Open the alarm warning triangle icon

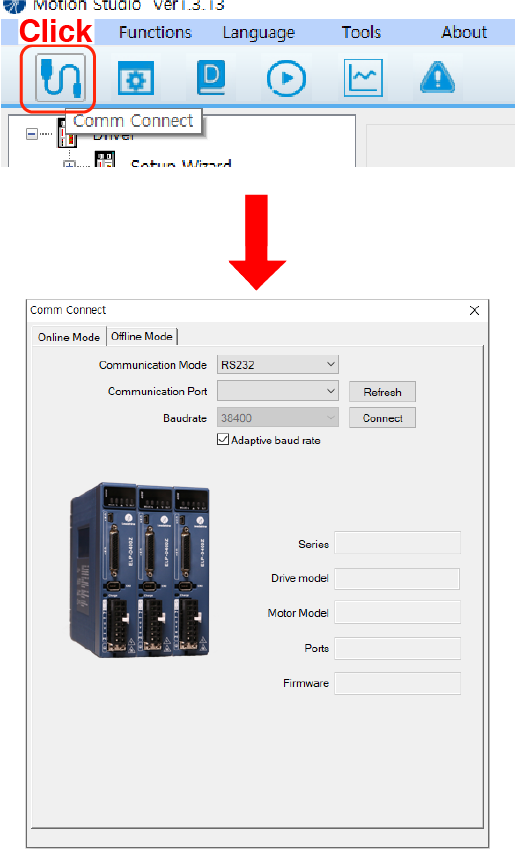pos(437,78)
